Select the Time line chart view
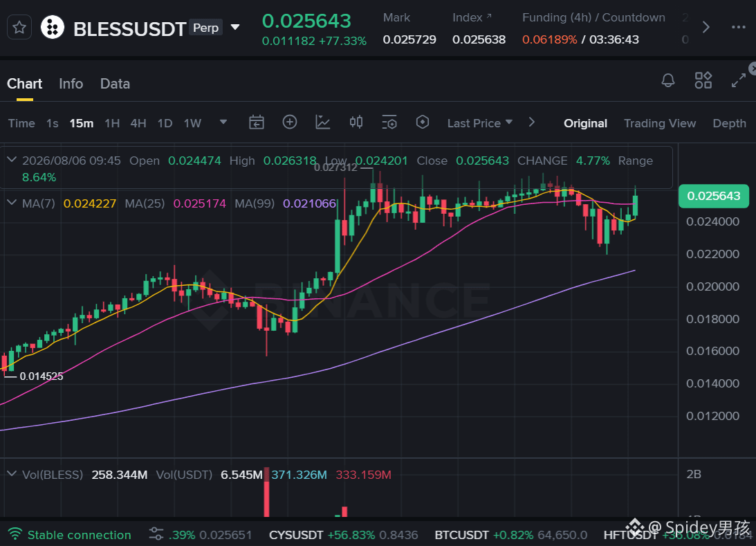 [21, 123]
